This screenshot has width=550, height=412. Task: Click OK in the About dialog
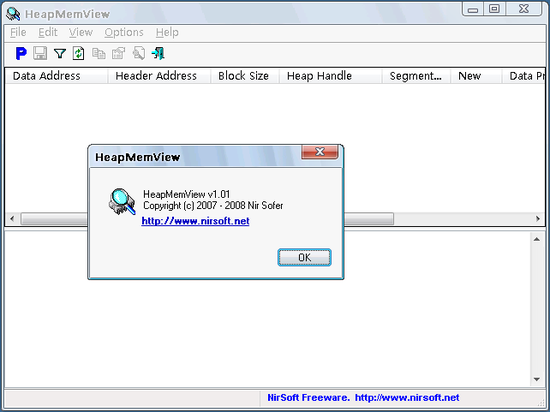pyautogui.click(x=304, y=257)
